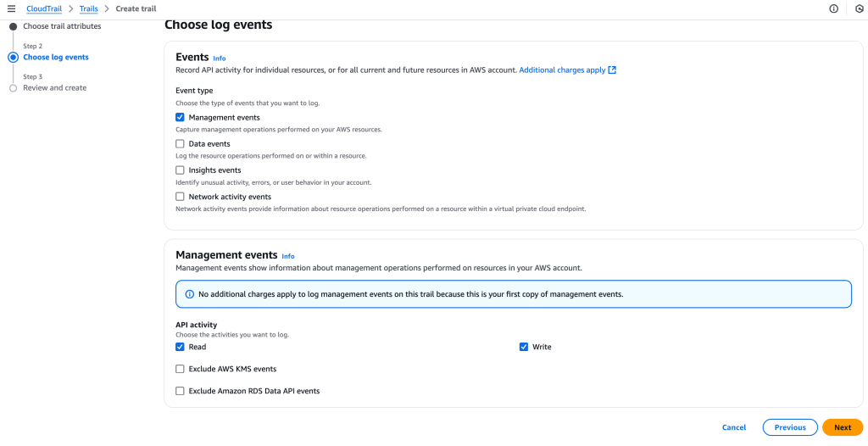Open the hamburger navigation menu
This screenshot has height=446, width=868.
11,8
